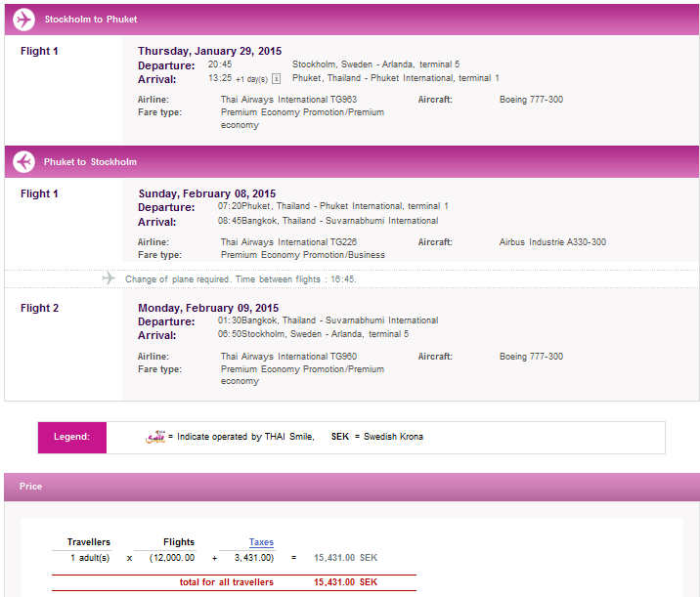Screen dimensions: 700x597
Task: Click total for all travellers label
Action: (x=227, y=582)
